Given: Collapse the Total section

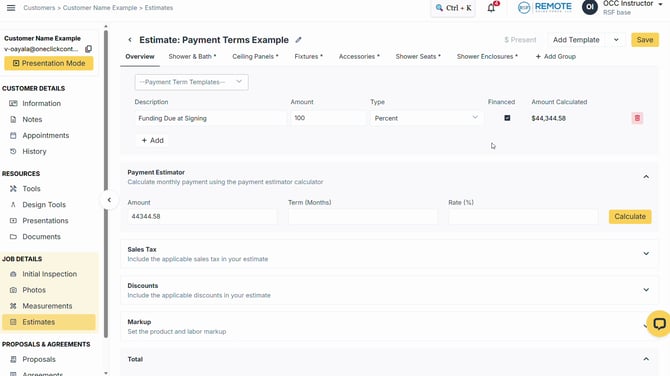Looking at the screenshot, I should tap(646, 359).
